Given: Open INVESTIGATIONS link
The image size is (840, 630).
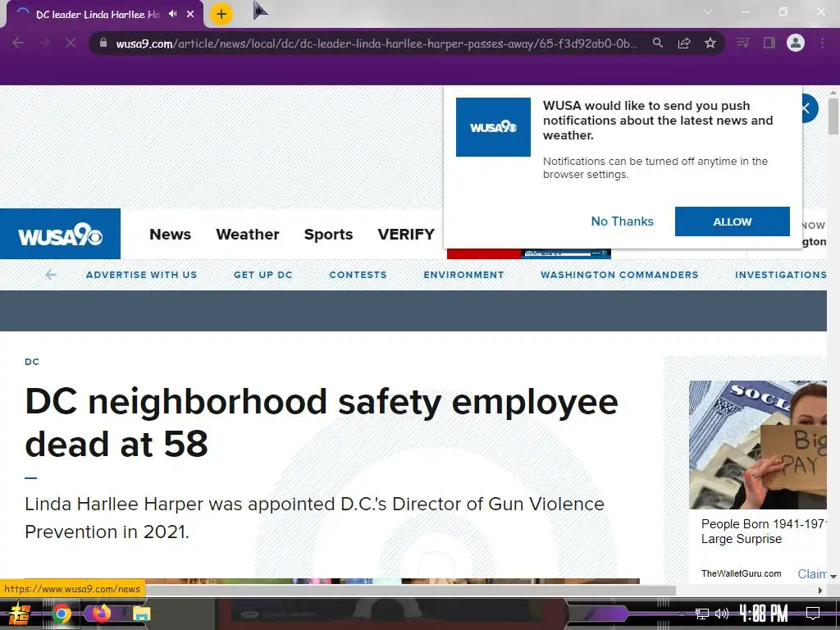Looking at the screenshot, I should coord(781,275).
